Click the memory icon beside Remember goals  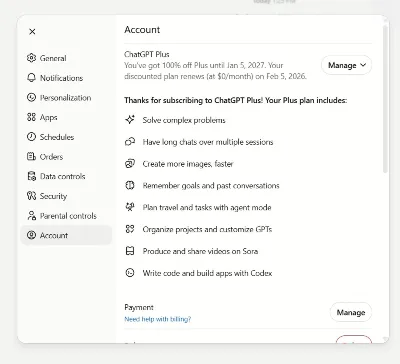tap(130, 185)
